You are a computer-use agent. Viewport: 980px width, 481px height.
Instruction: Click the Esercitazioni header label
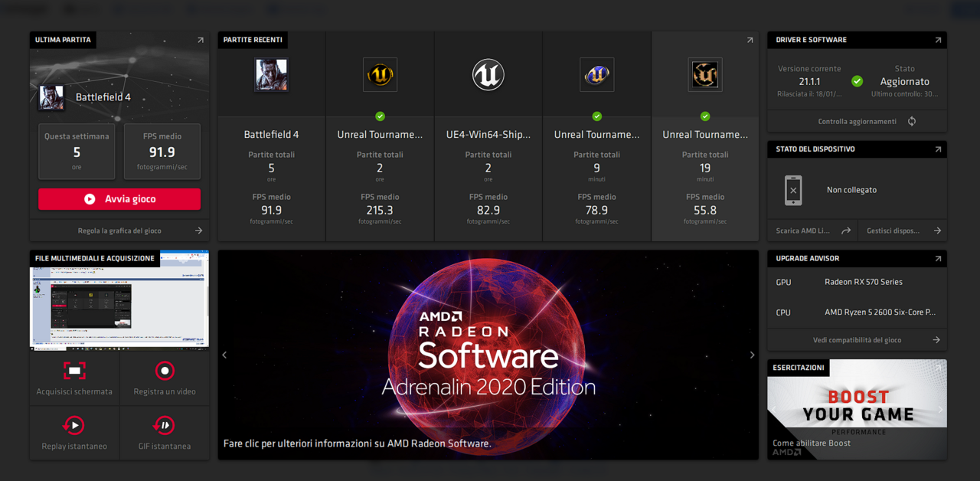(x=799, y=368)
